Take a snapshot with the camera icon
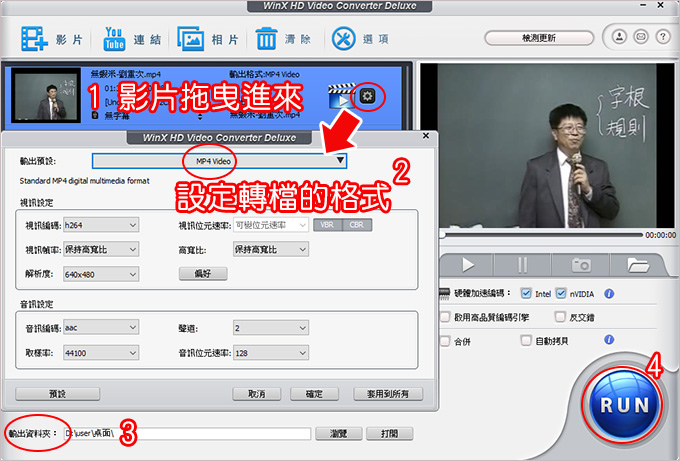Image resolution: width=680 pixels, height=461 pixels. point(581,264)
